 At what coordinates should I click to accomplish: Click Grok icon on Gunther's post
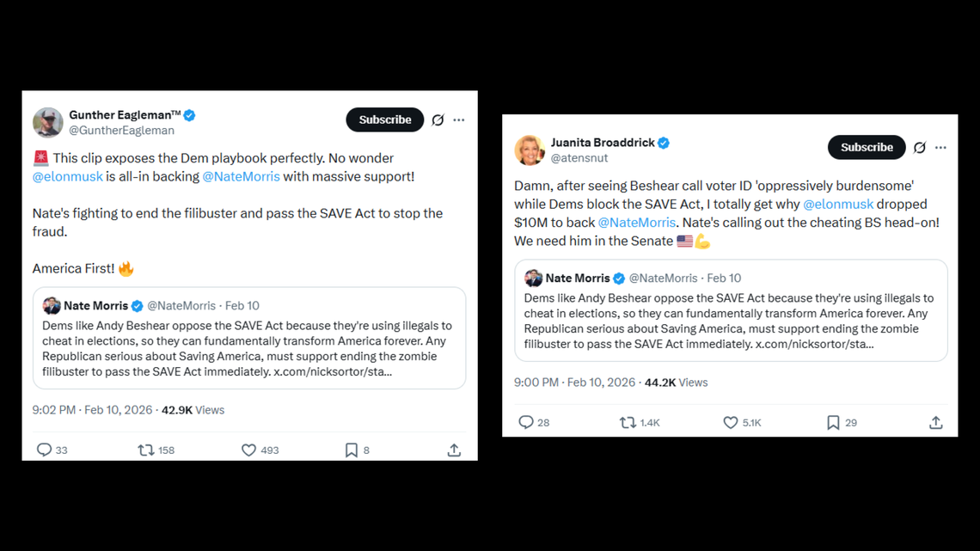click(438, 120)
